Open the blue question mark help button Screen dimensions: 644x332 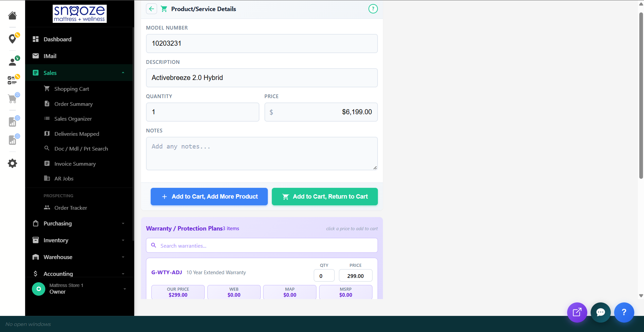(624, 313)
